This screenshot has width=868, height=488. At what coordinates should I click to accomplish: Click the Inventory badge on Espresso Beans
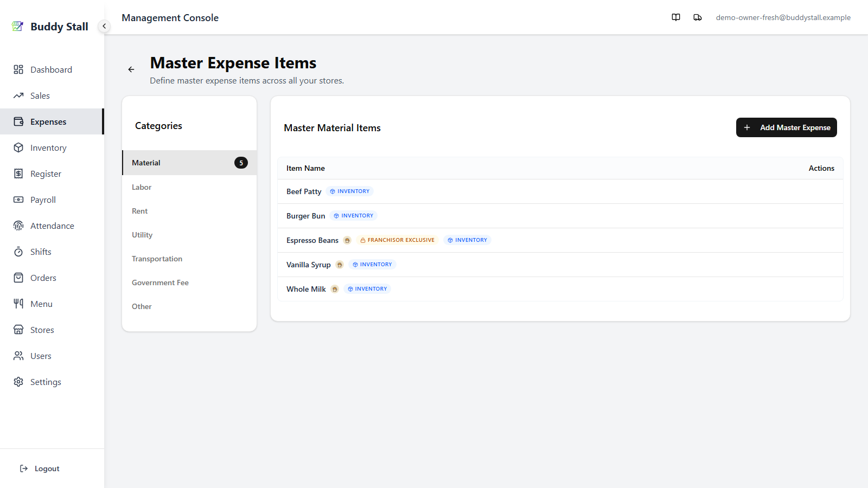click(x=468, y=240)
